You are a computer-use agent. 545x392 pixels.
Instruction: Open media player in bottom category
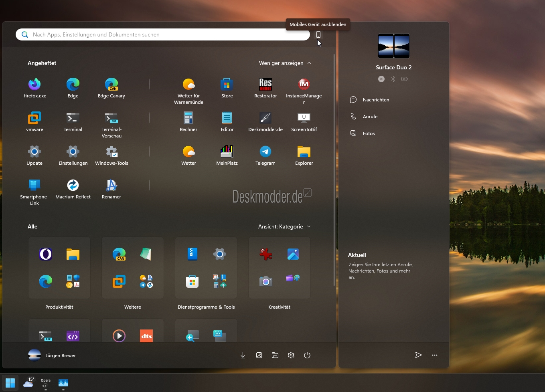119,336
